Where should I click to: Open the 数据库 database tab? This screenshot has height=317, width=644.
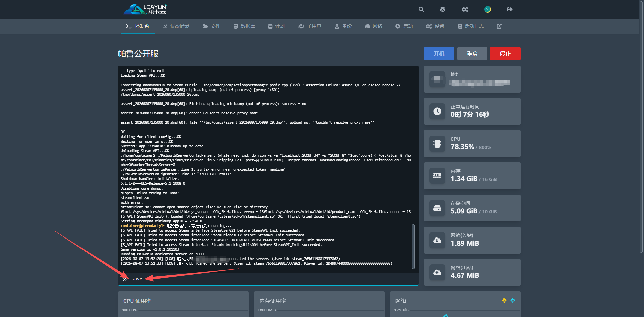(244, 26)
